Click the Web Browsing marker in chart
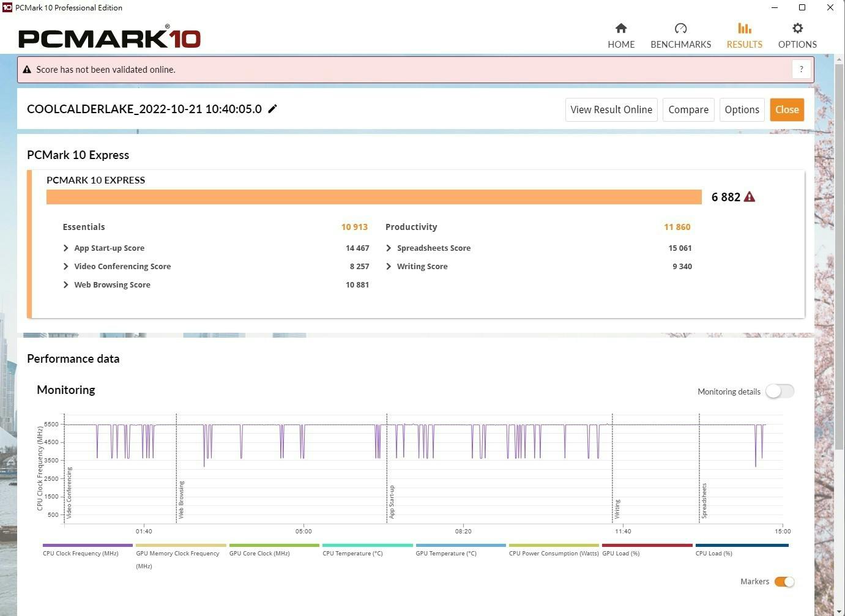The width and height of the screenshot is (845, 616). point(181,500)
